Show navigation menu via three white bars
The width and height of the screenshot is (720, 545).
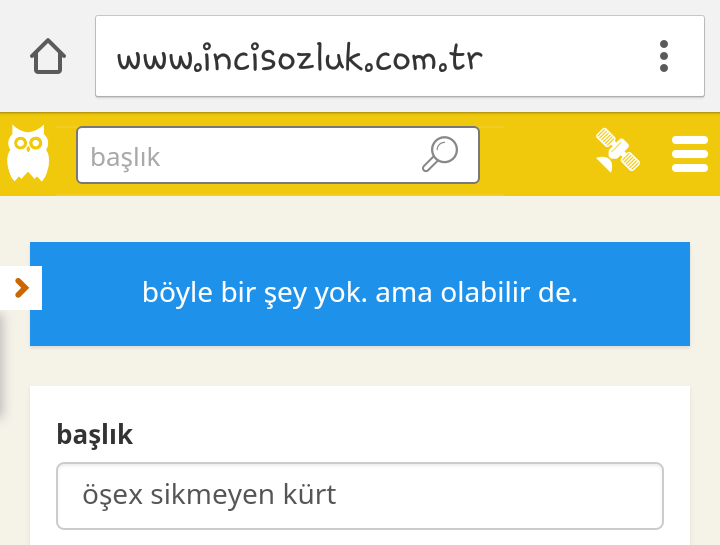690,154
